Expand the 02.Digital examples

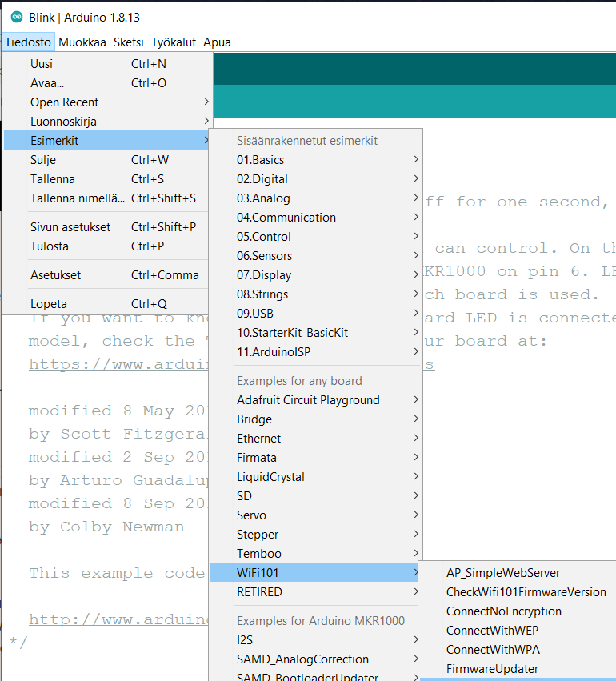point(315,179)
